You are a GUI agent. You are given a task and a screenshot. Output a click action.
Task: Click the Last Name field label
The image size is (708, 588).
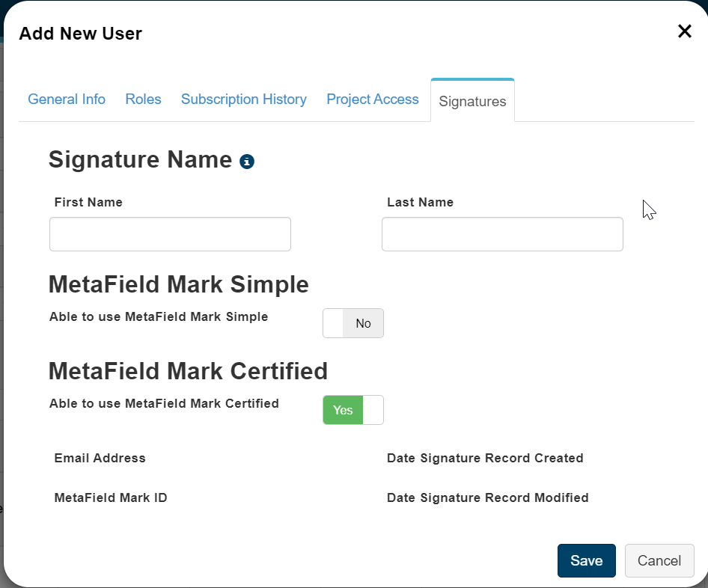(x=420, y=202)
